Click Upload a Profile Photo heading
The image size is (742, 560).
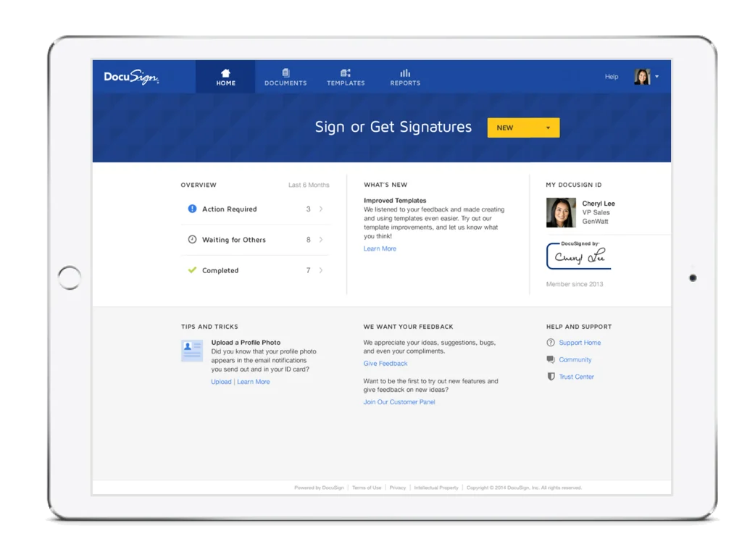pyautogui.click(x=246, y=343)
